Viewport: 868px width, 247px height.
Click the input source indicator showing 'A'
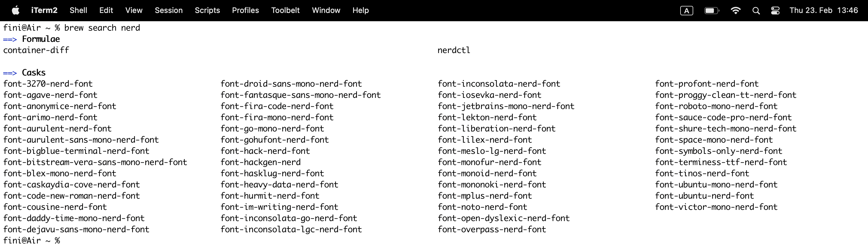[687, 10]
